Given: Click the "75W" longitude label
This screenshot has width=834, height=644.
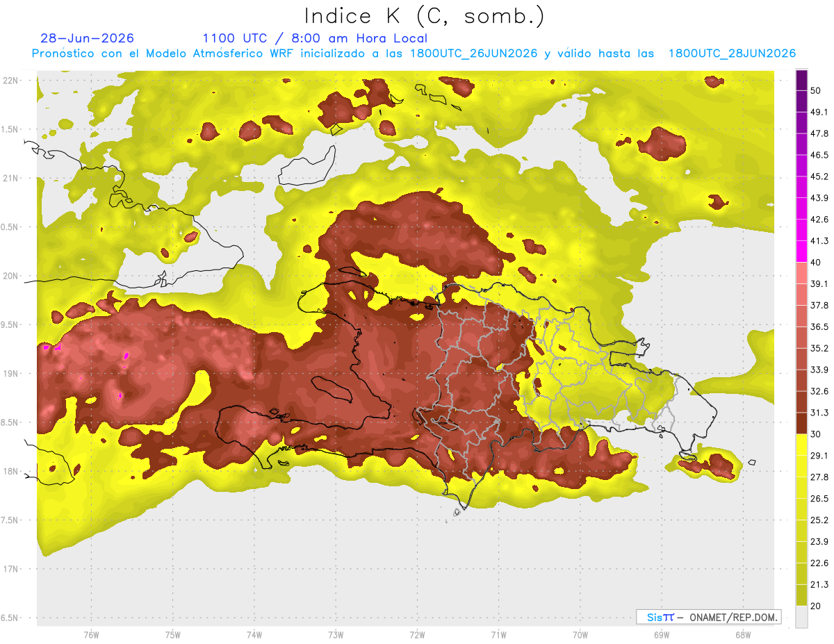Looking at the screenshot, I should pos(172,634).
